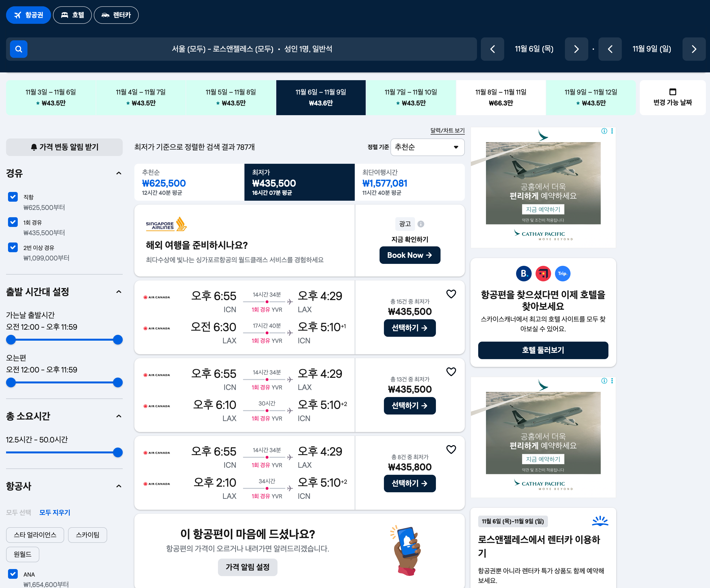Open Cathay Pacific ad options dots
This screenshot has height=588, width=710.
tap(612, 131)
